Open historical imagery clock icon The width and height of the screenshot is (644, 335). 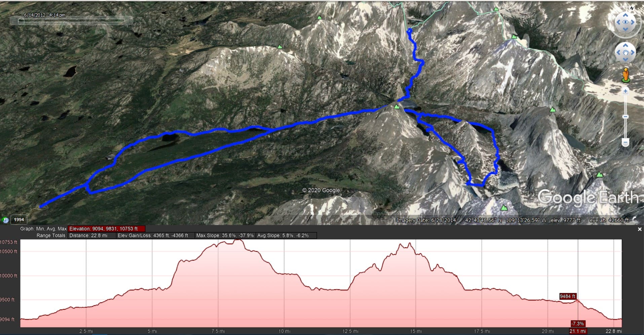click(x=5, y=220)
